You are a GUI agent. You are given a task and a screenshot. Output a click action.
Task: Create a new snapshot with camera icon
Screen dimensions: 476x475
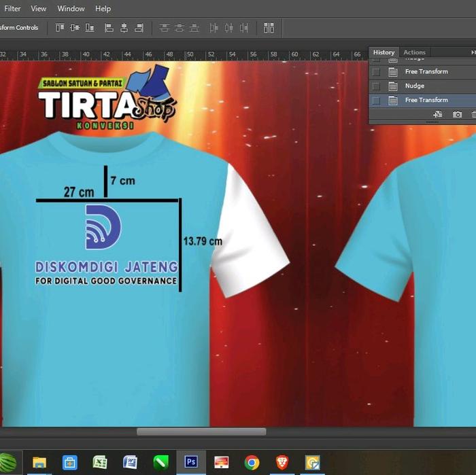457,114
